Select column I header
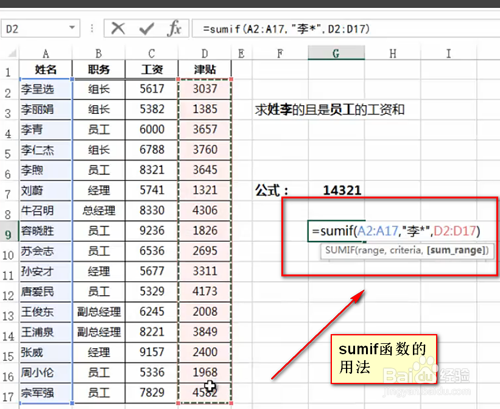The image size is (500, 409). tap(449, 53)
